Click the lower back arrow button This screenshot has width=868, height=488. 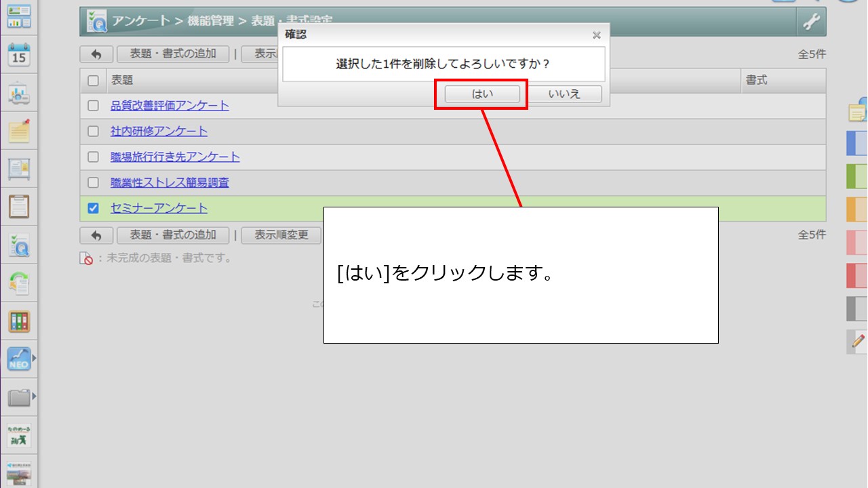pos(96,235)
